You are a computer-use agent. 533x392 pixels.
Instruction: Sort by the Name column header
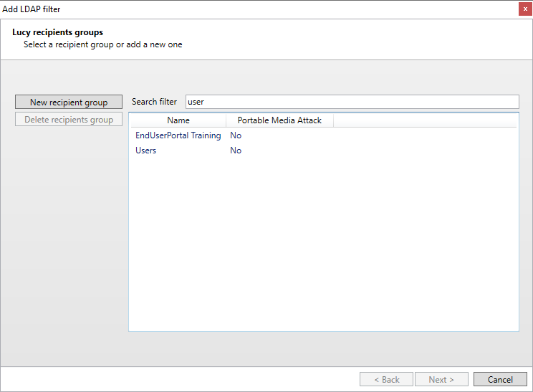[178, 120]
